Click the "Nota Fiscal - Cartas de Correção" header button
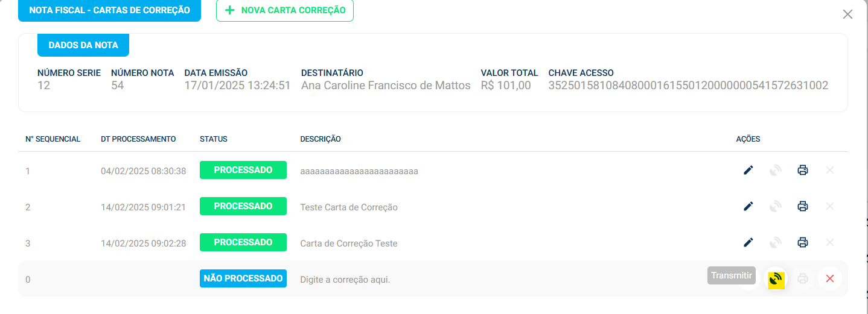Screen dimensions: 868x314 tap(109, 10)
